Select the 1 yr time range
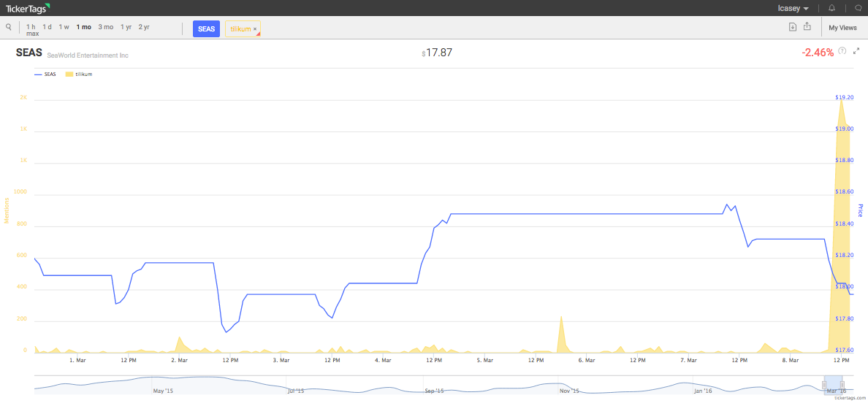The width and height of the screenshot is (868, 406). [x=126, y=26]
